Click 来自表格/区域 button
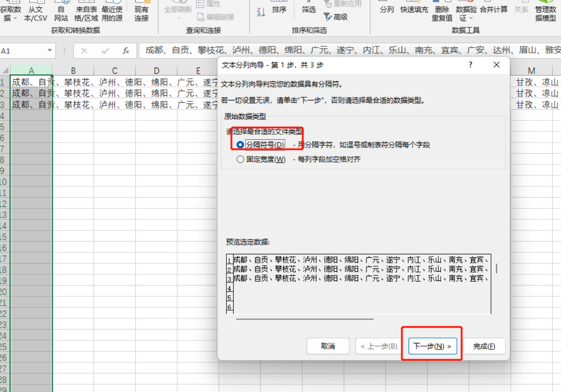 (86, 11)
